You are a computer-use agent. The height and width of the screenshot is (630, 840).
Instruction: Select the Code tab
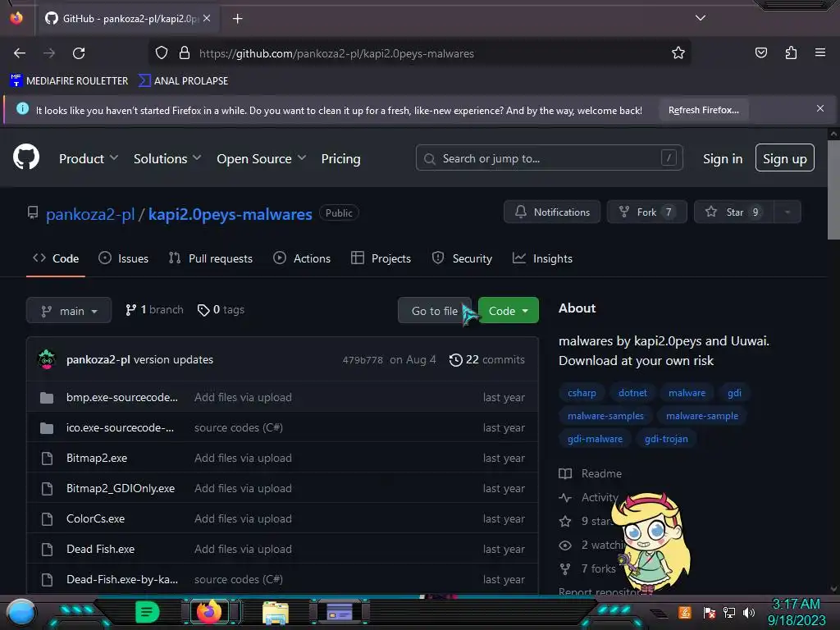[x=56, y=258]
